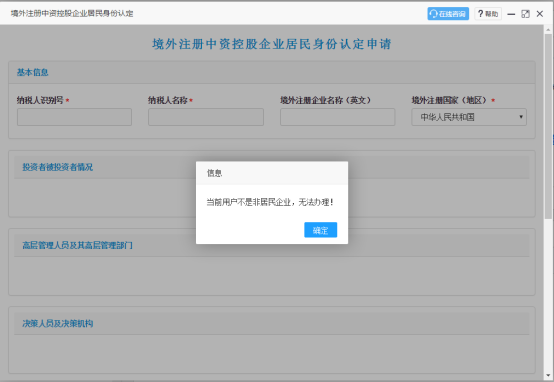
Task: Click the 纳税人名称 input field
Action: 206,117
